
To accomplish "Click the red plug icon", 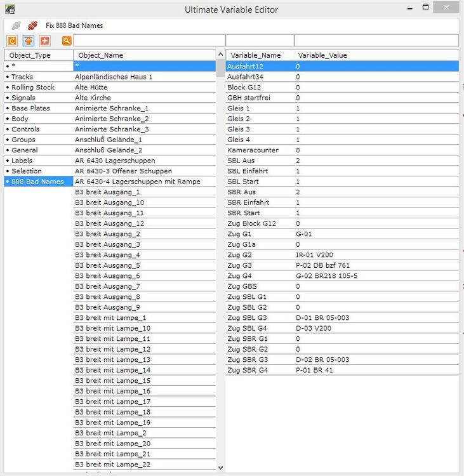I will click(32, 25).
